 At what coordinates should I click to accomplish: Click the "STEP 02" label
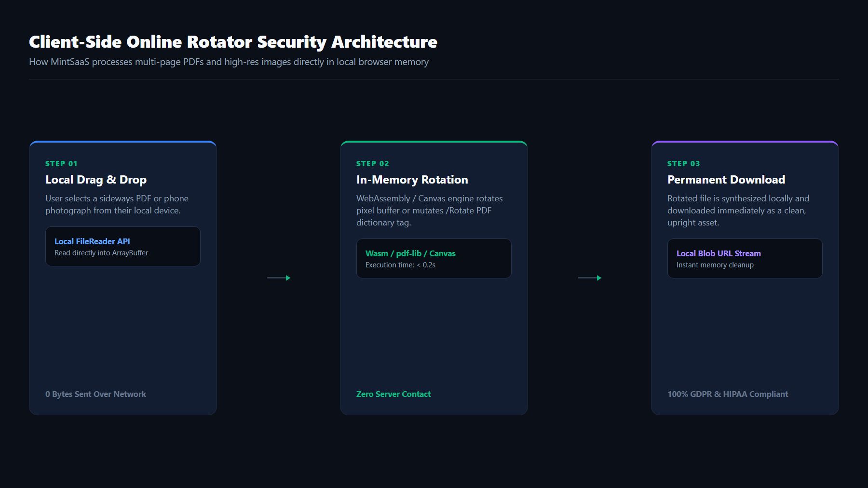click(x=372, y=164)
